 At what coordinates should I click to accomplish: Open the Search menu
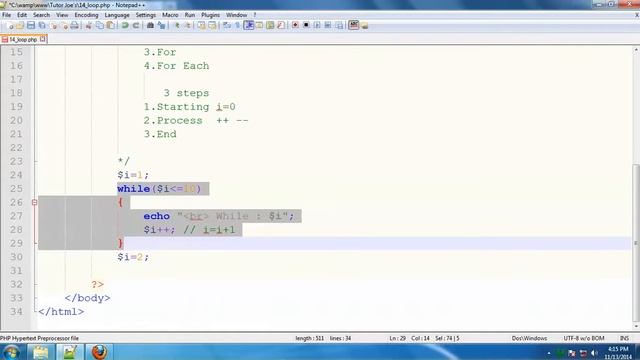[x=41, y=15]
